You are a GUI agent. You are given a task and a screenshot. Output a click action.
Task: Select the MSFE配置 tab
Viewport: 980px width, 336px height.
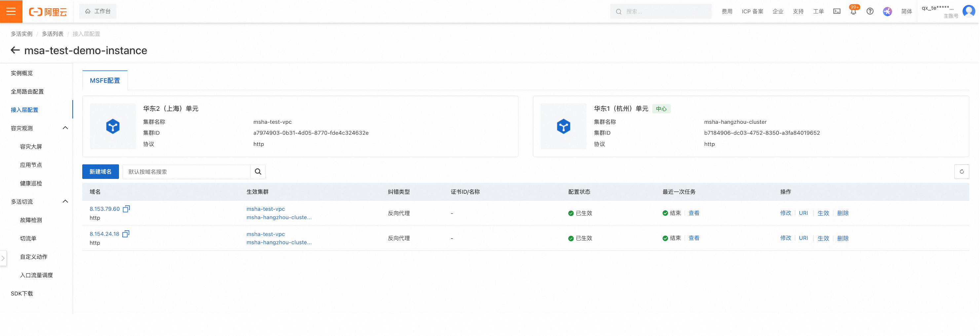pos(105,81)
